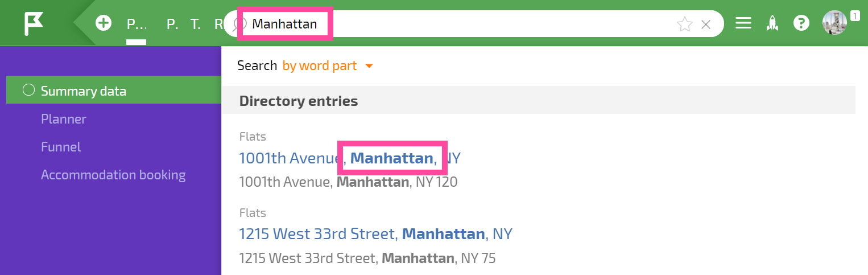Open the user avatar profile

(x=834, y=23)
